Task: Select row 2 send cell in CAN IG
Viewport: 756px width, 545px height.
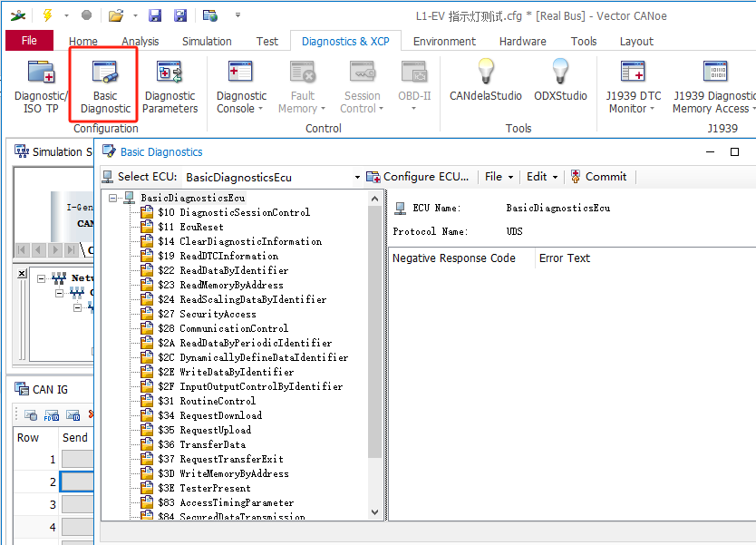Action: [77, 482]
